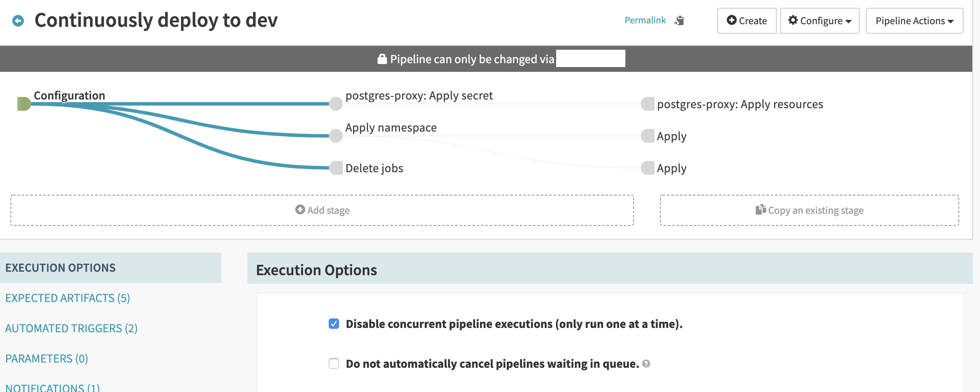Copy the permalink using the clipboard icon
The image size is (980, 392).
click(679, 20)
